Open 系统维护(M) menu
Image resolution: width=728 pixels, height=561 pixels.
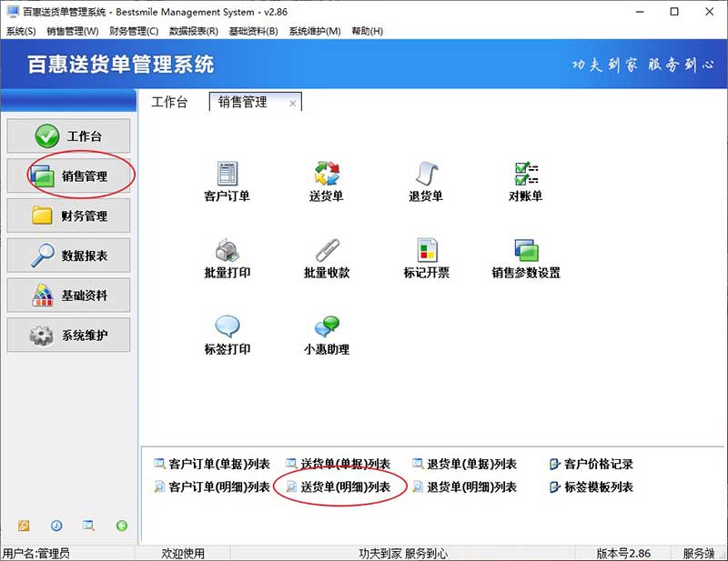(x=315, y=31)
